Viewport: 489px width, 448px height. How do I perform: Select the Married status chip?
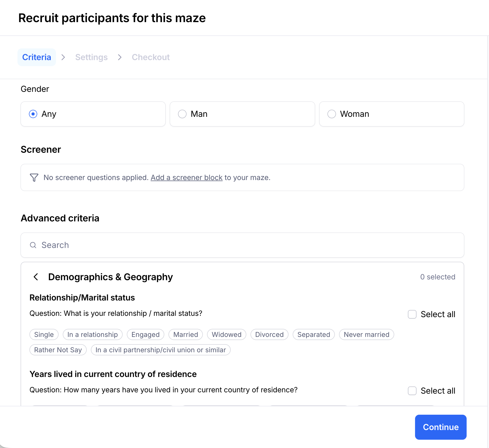point(186,335)
